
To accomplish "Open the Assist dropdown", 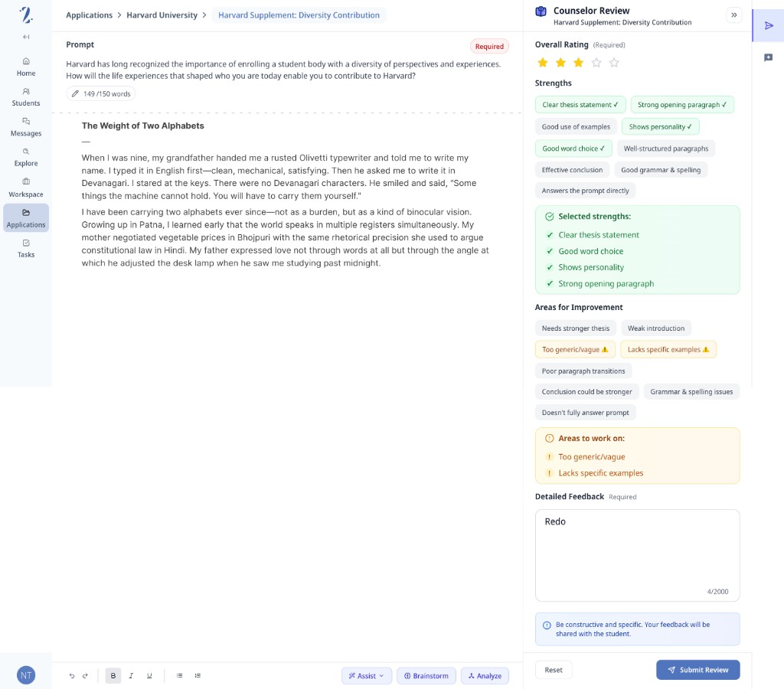I will (x=367, y=675).
